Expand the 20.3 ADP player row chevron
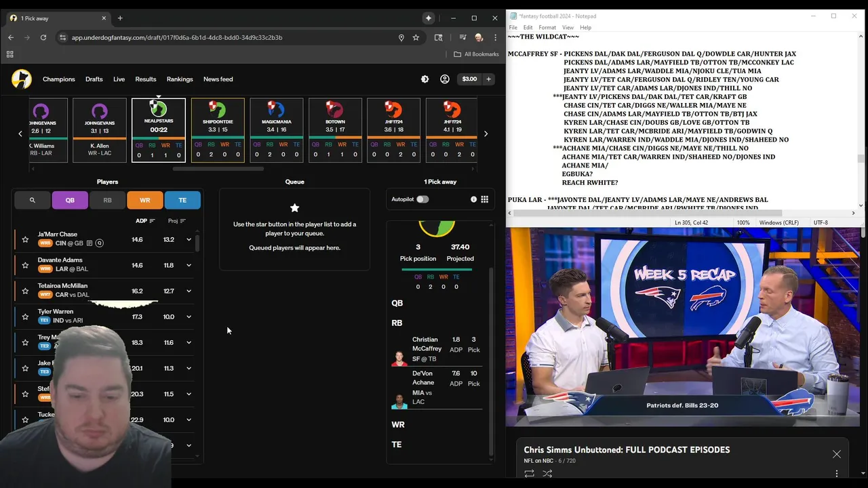Screen dimensions: 868x488 (x=189, y=394)
